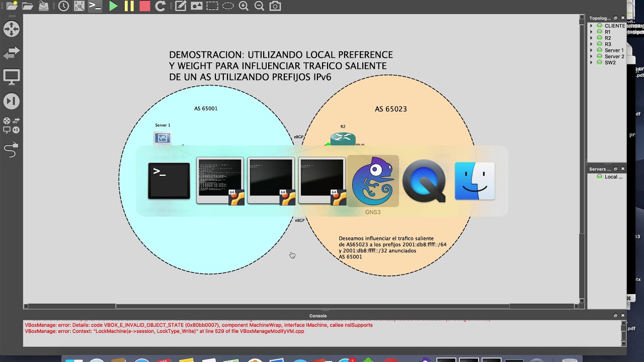The image size is (644, 362).
Task: Browse end devices monitor icon
Action: [x=11, y=76]
